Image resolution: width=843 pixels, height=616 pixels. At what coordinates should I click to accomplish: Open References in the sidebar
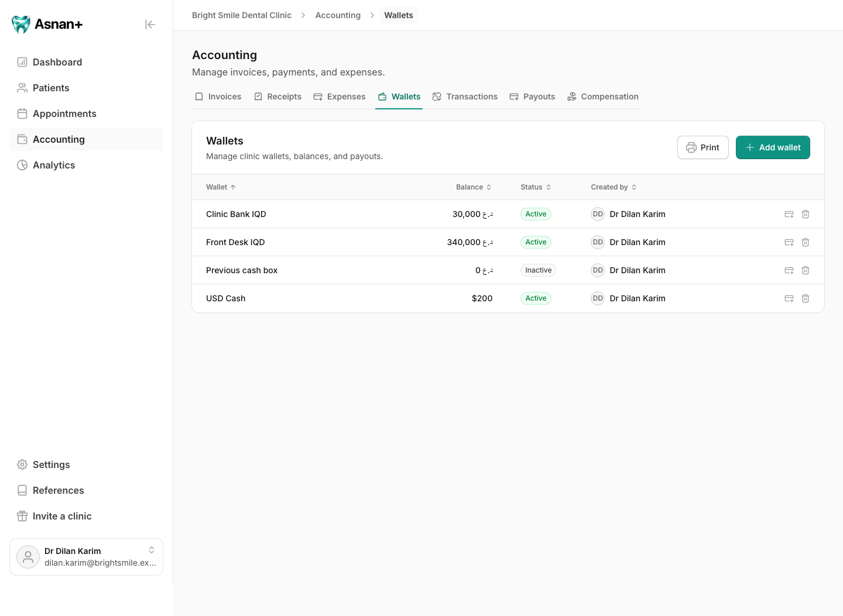pyautogui.click(x=86, y=490)
